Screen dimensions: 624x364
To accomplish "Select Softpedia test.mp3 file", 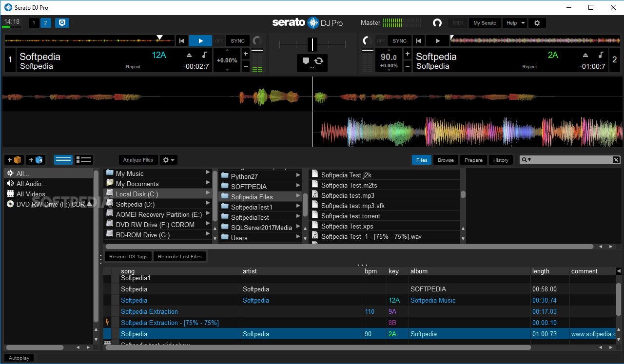I will coord(385,195).
